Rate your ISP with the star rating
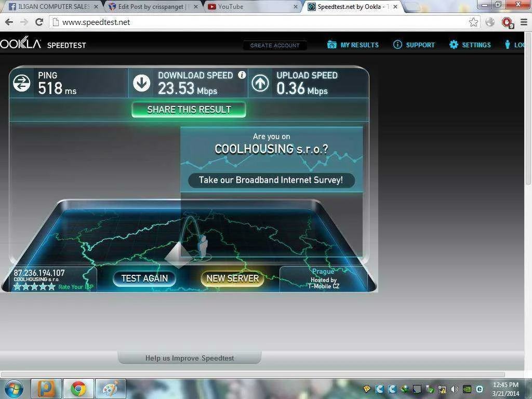 click(x=34, y=287)
